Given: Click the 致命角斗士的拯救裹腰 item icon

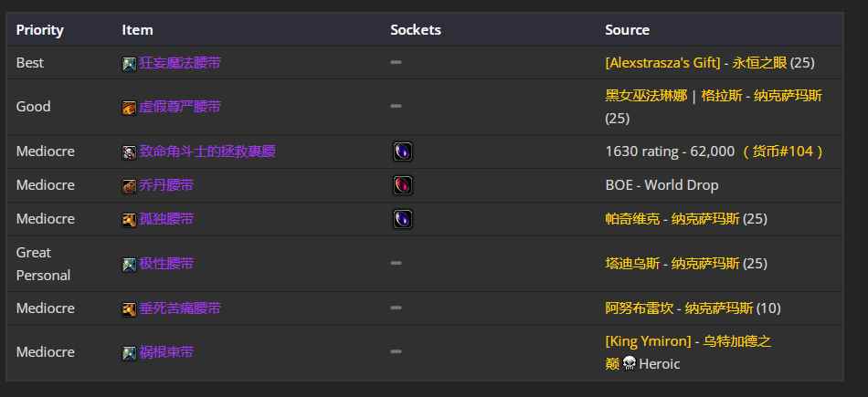Looking at the screenshot, I should coord(129,152).
